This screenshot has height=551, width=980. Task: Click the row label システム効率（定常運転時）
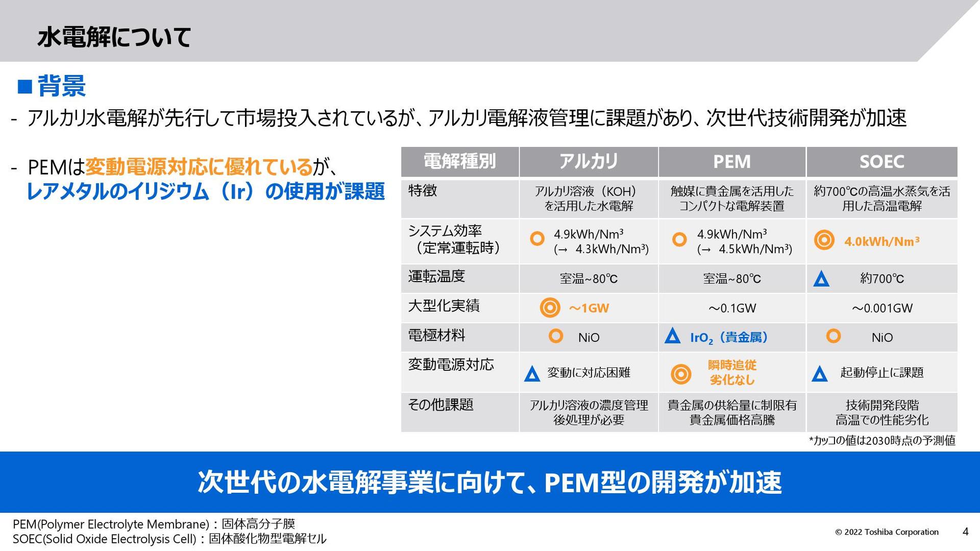tap(455, 239)
